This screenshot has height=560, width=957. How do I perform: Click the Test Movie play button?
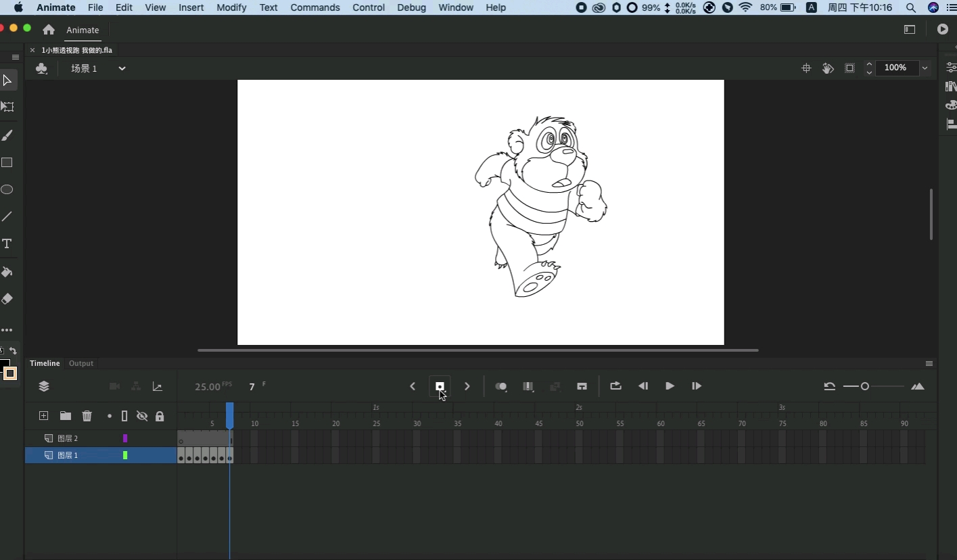click(943, 29)
